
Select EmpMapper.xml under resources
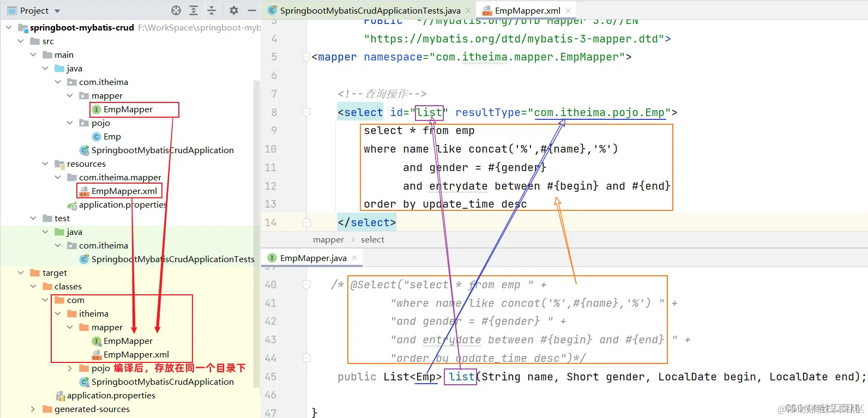click(124, 191)
